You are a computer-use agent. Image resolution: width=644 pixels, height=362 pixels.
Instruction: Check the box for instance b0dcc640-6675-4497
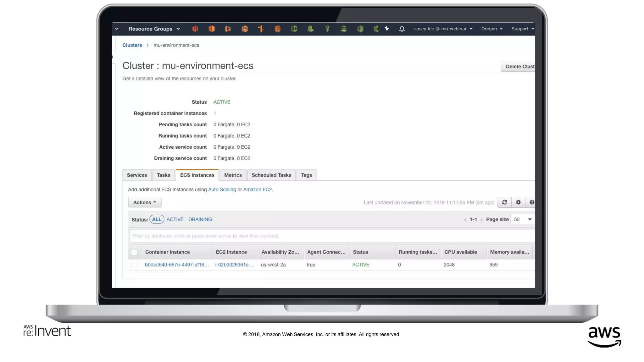[x=134, y=265]
